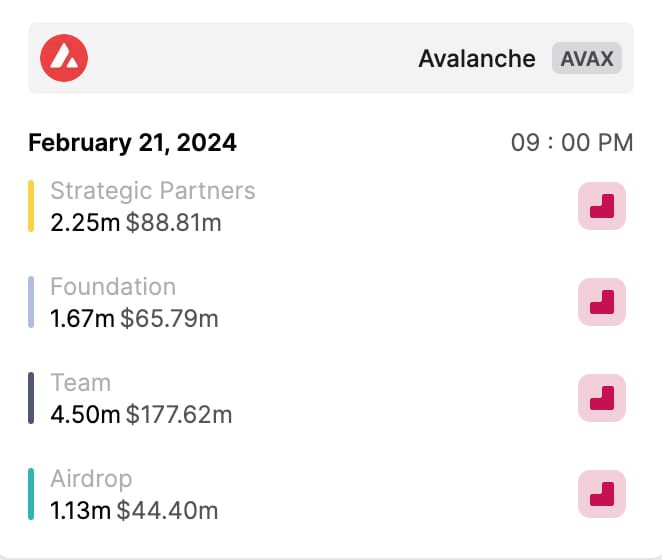662x560 pixels.
Task: Click the dark navy Team color bar
Action: [x=31, y=398]
